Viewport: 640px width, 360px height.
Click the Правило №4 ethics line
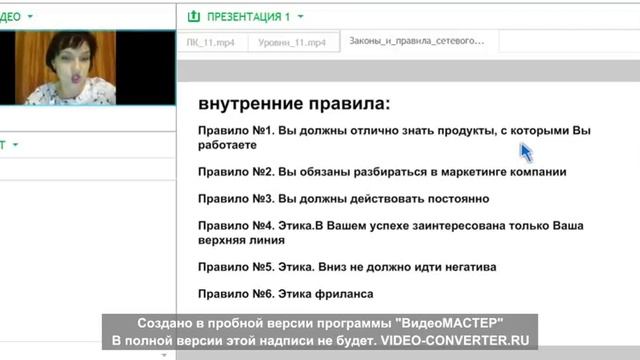coord(391,233)
